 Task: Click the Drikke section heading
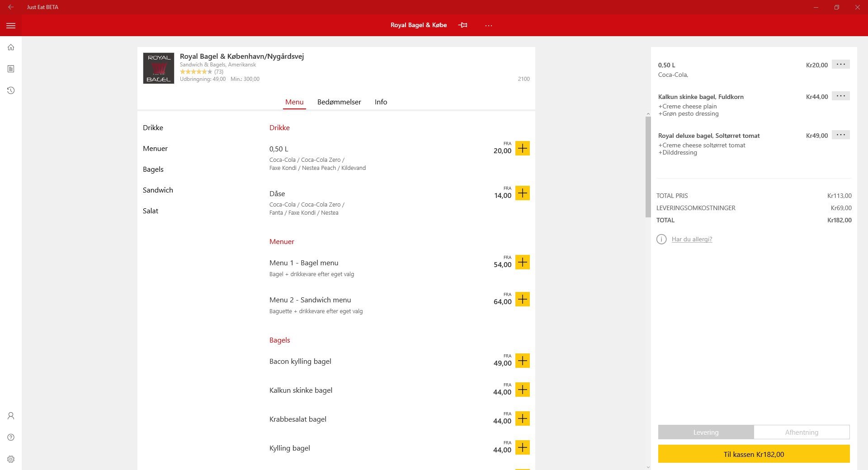tap(279, 128)
